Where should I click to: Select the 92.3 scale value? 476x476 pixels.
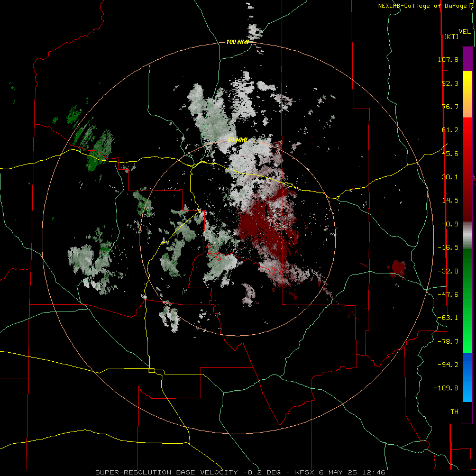450,83
